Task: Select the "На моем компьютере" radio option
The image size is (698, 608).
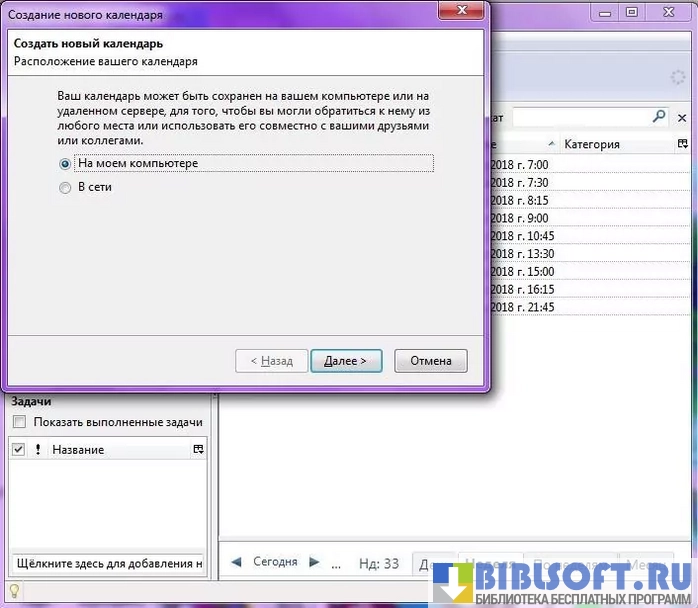Action: pyautogui.click(x=65, y=163)
